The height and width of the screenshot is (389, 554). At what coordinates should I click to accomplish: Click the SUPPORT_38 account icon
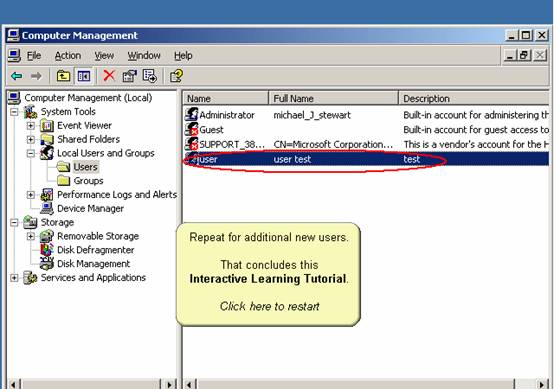[192, 144]
